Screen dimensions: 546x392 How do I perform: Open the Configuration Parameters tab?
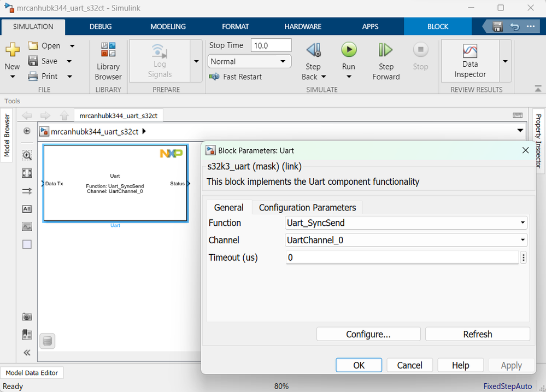click(308, 208)
